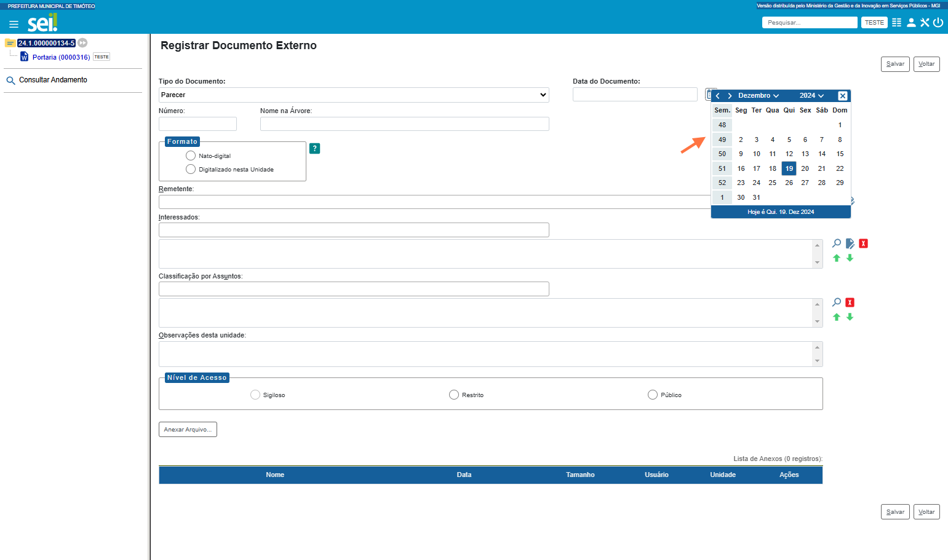Click the gray forward arrows icon beside process number
The height and width of the screenshot is (560, 948).
(x=82, y=43)
